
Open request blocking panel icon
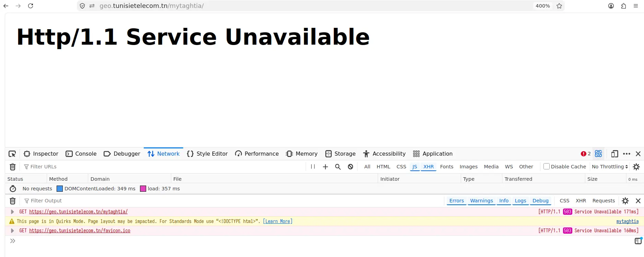tap(350, 167)
